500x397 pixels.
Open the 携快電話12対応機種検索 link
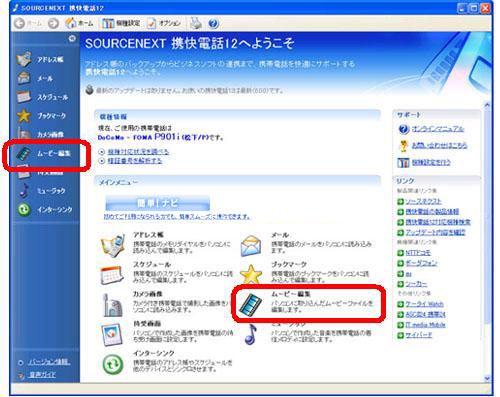pos(438,222)
